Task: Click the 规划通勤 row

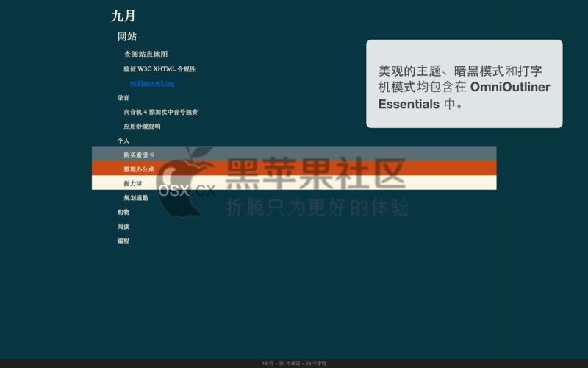Action: 136,197
